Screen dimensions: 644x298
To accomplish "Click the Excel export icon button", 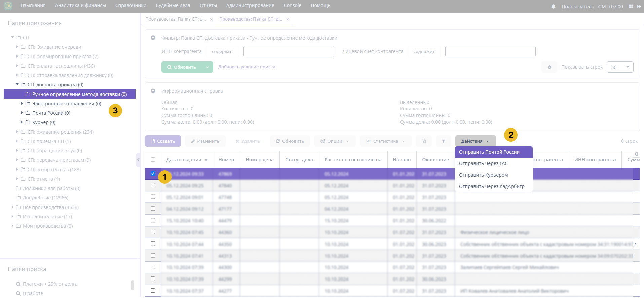I will tap(424, 141).
